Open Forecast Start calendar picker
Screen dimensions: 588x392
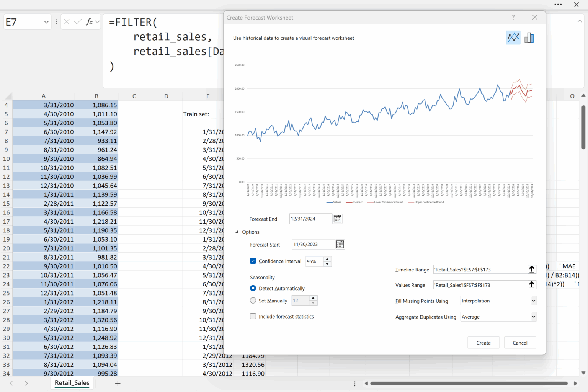point(340,244)
